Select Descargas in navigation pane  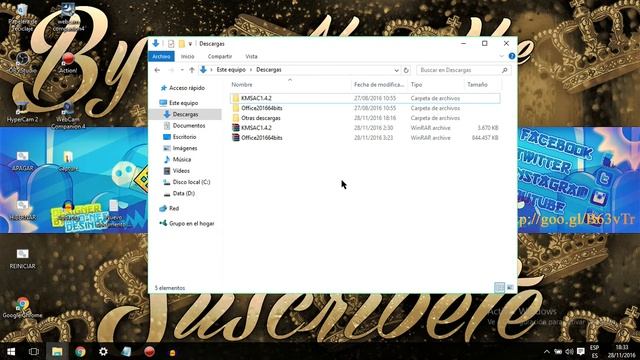[x=185, y=114]
